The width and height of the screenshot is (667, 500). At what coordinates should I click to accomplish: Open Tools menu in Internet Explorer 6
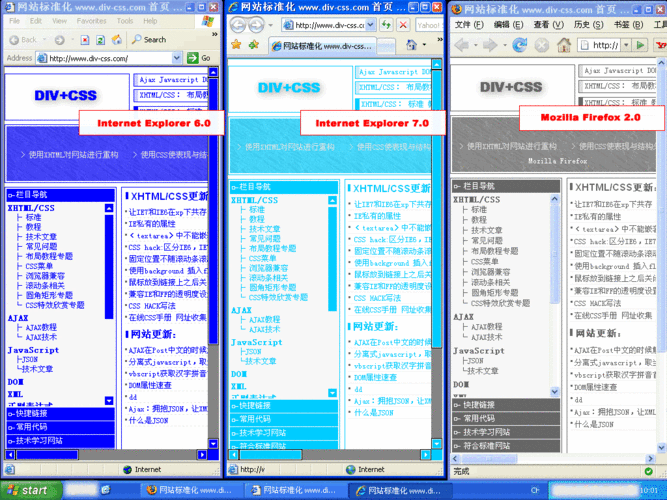(125, 21)
